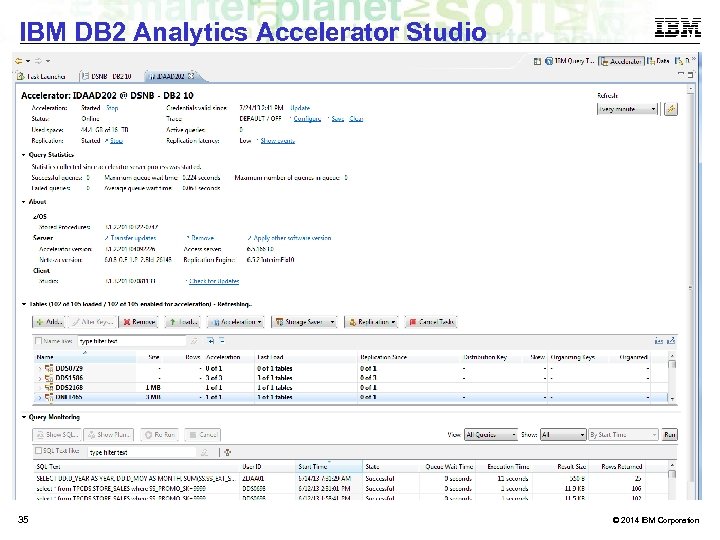This screenshot has width=720, height=540.
Task: Switch to the Task Launcher tab
Action: tap(41, 76)
